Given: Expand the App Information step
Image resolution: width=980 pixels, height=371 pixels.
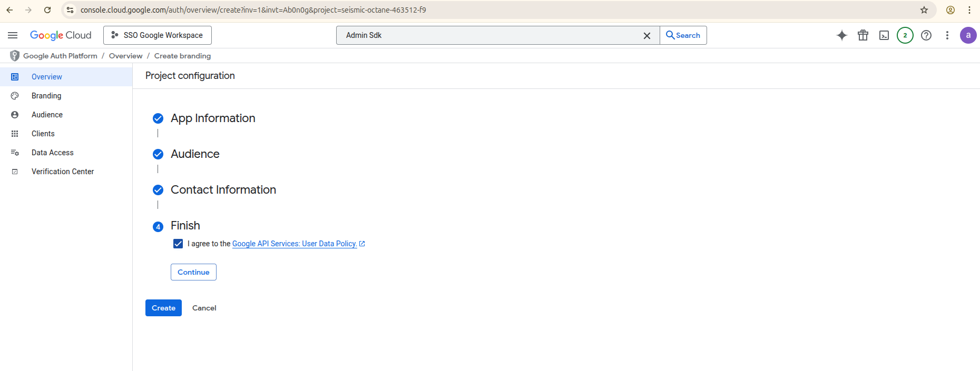Looking at the screenshot, I should pyautogui.click(x=213, y=118).
